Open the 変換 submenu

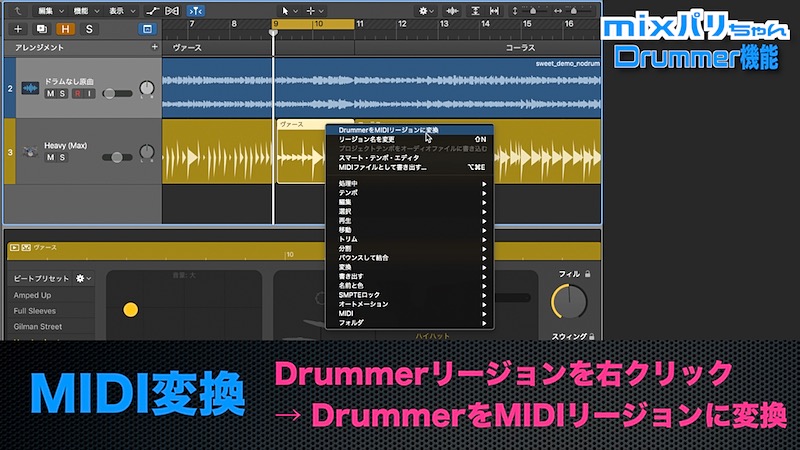409,267
